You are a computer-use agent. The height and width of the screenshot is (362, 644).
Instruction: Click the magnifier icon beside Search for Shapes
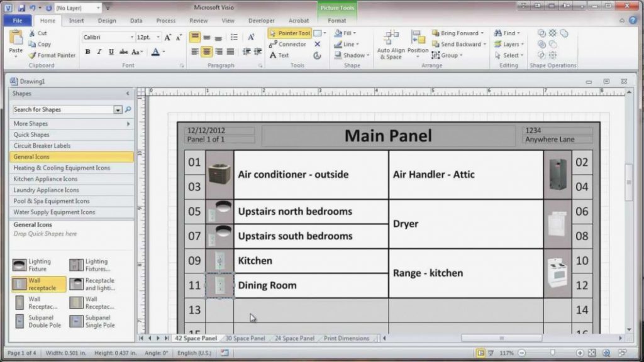point(128,109)
